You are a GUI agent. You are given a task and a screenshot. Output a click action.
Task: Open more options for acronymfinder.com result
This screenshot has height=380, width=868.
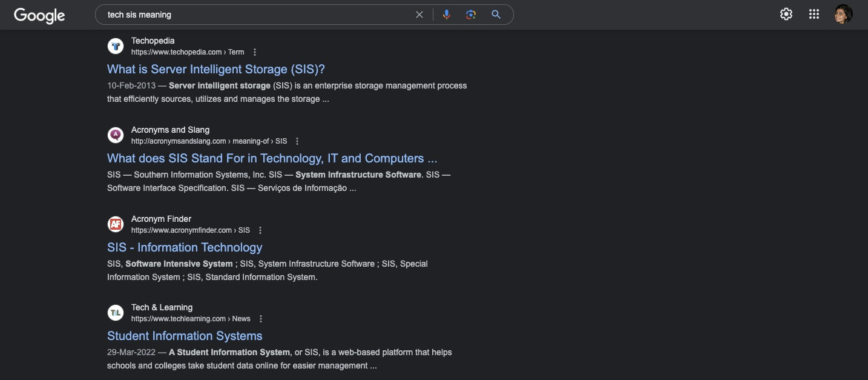260,230
